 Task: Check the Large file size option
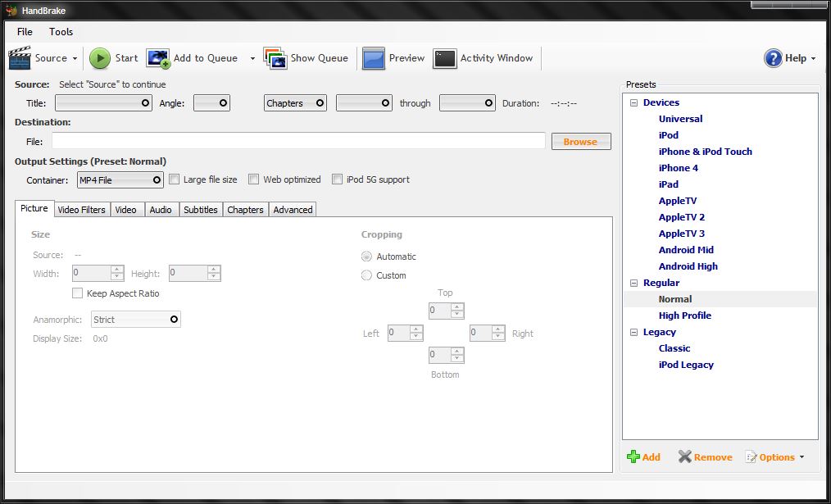click(174, 179)
